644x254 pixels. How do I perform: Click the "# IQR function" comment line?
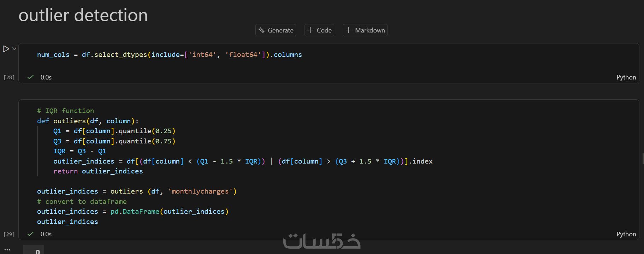[x=66, y=111]
